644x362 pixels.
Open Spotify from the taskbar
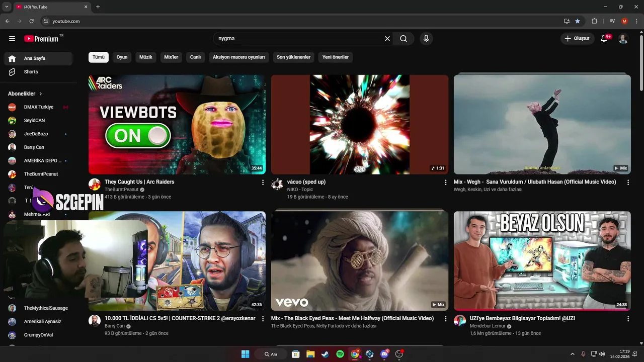point(340,354)
